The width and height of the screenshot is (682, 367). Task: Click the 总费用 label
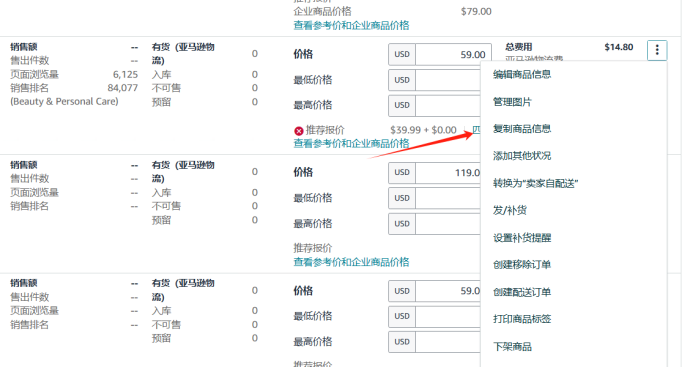tap(518, 47)
